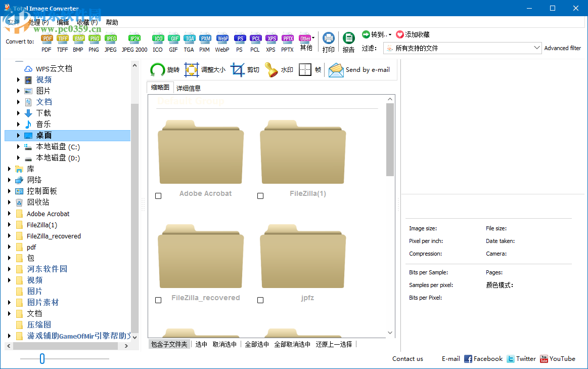
Task: Enable the jpfz folder checkbox
Action: click(x=260, y=300)
